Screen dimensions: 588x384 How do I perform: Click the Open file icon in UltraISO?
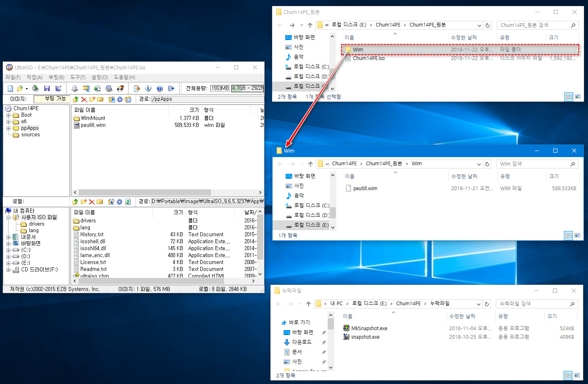[x=20, y=89]
